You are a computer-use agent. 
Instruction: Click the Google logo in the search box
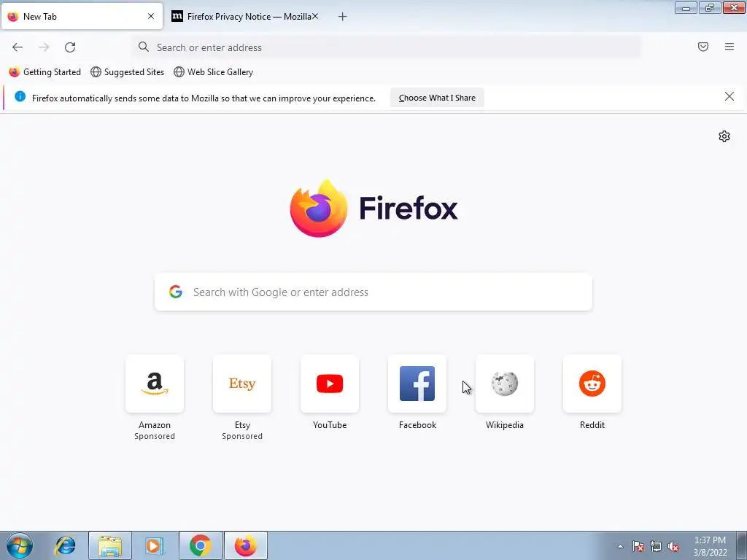coord(176,292)
